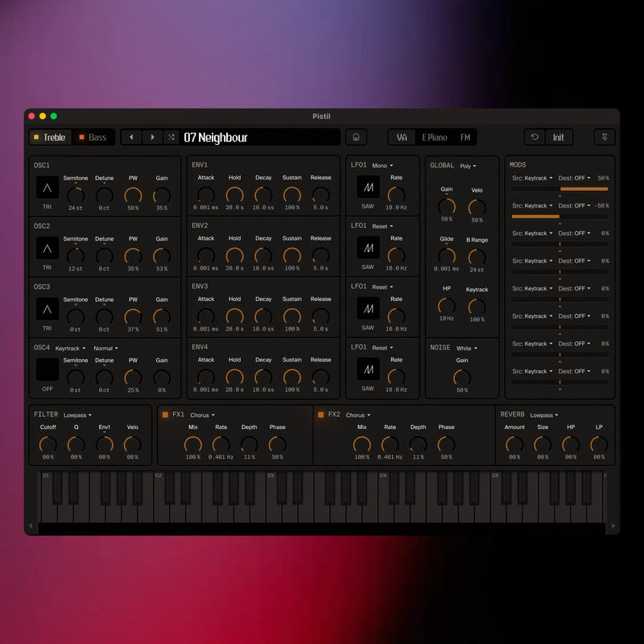Click the ENV4 Release knob

coord(320,378)
